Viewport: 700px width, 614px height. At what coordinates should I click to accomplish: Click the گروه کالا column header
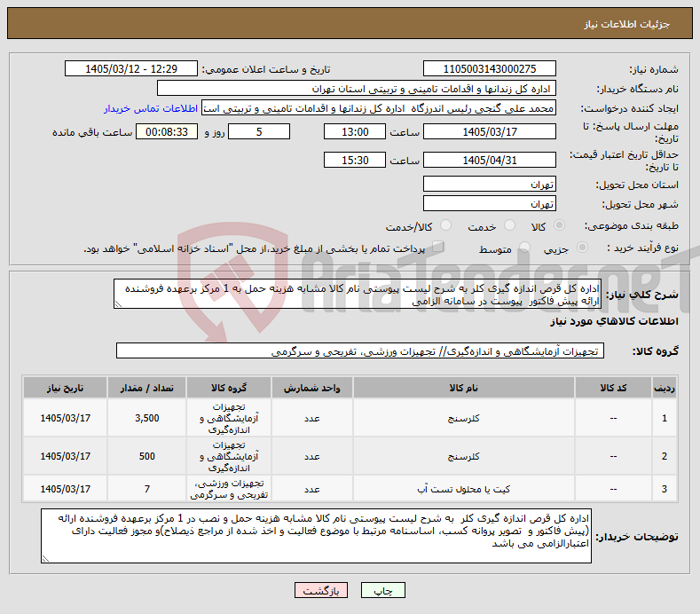tap(229, 388)
